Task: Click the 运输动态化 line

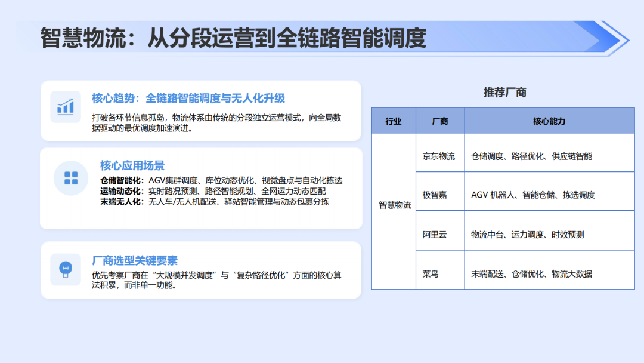Action: (213, 191)
